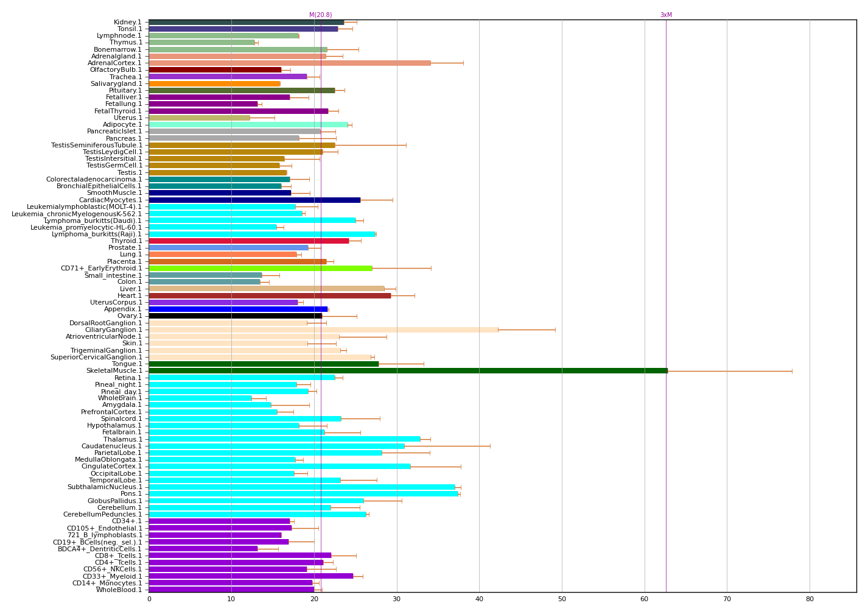This screenshot has height=614, width=868.
Task: Select the Lymphoma_burkitts(Raji).1 label
Action: (x=97, y=234)
